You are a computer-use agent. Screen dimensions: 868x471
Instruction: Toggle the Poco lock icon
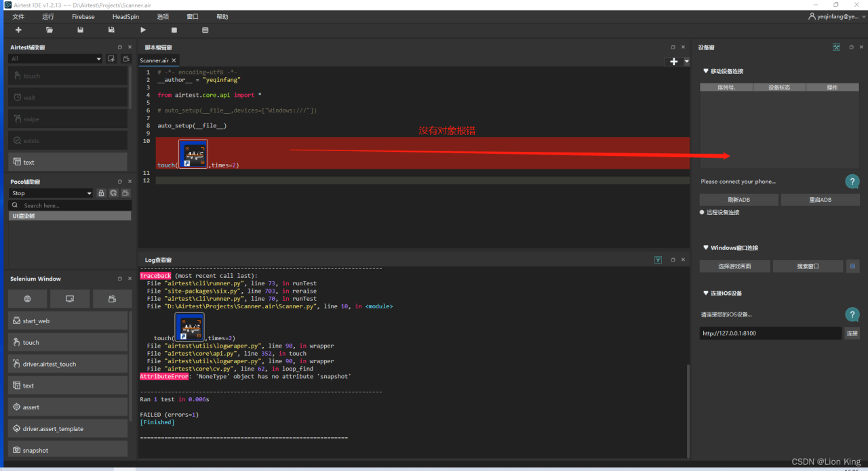tap(101, 193)
